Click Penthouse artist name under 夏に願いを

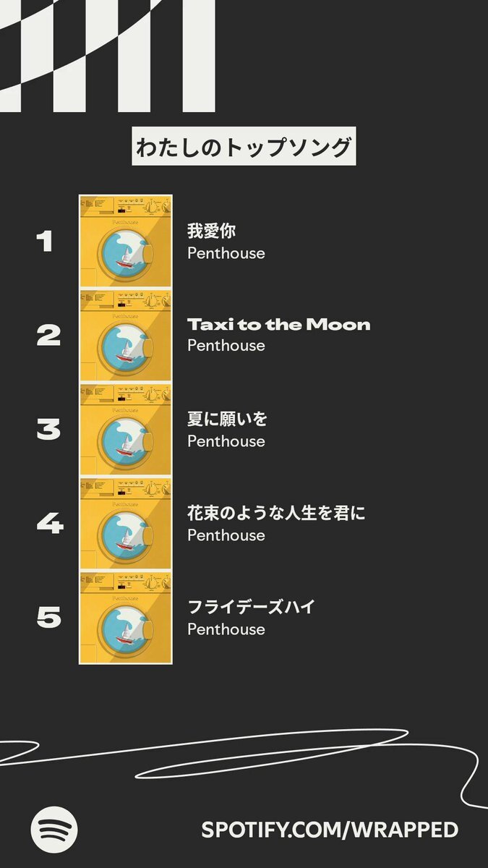pyautogui.click(x=226, y=441)
